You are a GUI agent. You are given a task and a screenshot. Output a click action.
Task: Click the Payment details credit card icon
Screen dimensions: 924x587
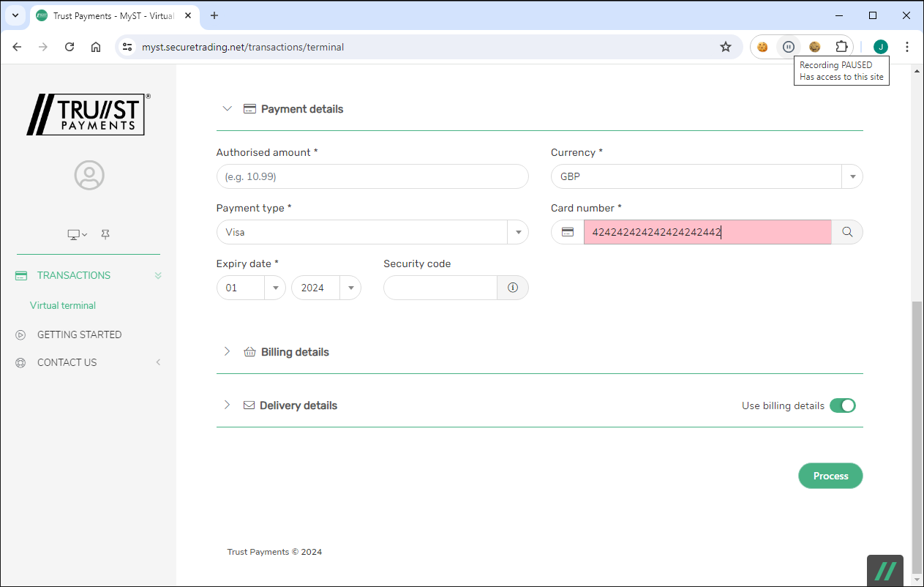(x=249, y=109)
